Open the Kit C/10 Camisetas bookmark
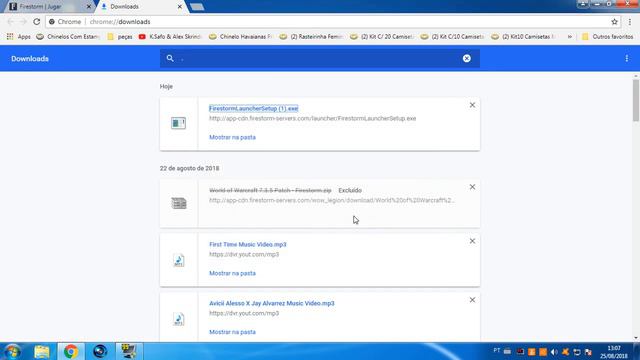The height and width of the screenshot is (360, 640). click(452, 37)
